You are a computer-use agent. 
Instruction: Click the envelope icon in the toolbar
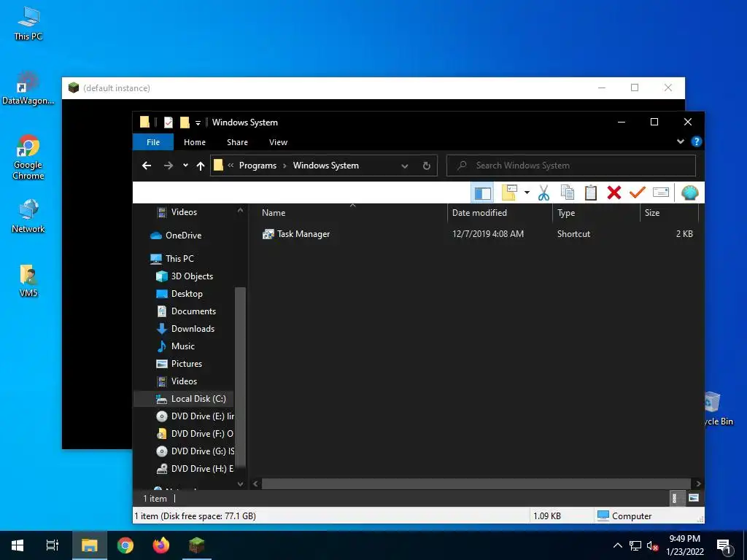661,192
